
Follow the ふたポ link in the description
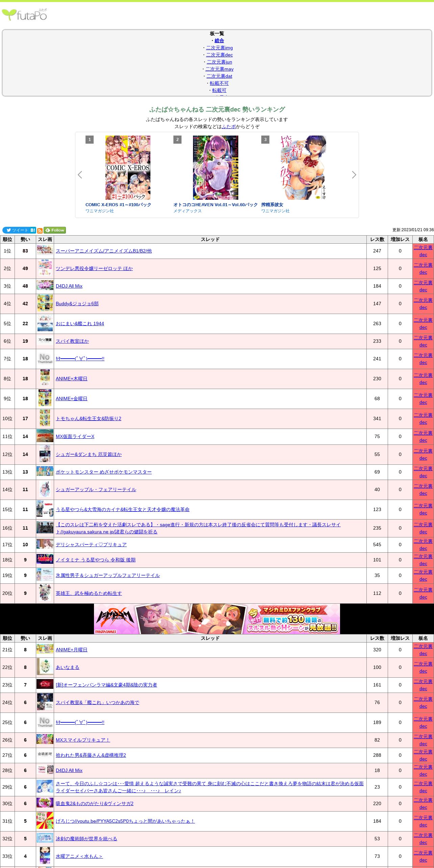pos(229,126)
